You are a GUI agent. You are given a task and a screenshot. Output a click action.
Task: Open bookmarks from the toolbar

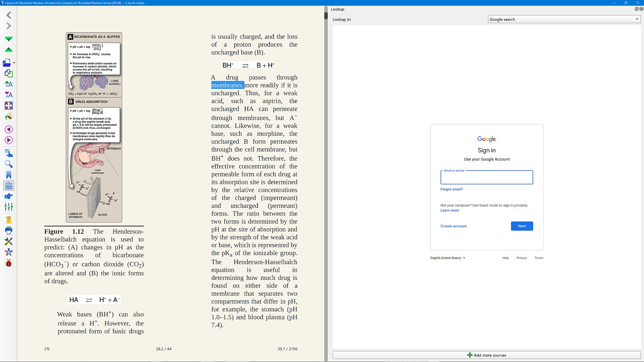9,175
